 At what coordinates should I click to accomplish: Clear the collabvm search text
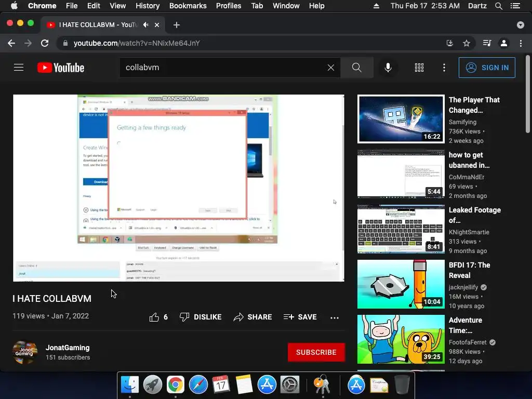point(331,68)
